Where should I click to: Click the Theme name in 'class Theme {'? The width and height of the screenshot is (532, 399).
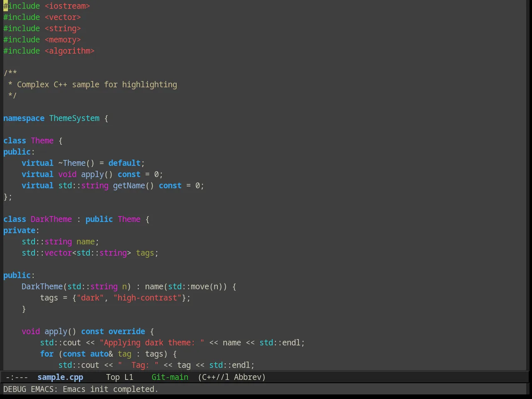pyautogui.click(x=42, y=140)
